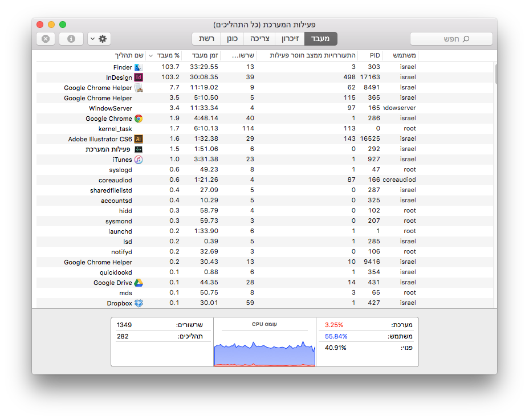The image size is (529, 420).
Task: Select the mds process row
Action: point(264,293)
